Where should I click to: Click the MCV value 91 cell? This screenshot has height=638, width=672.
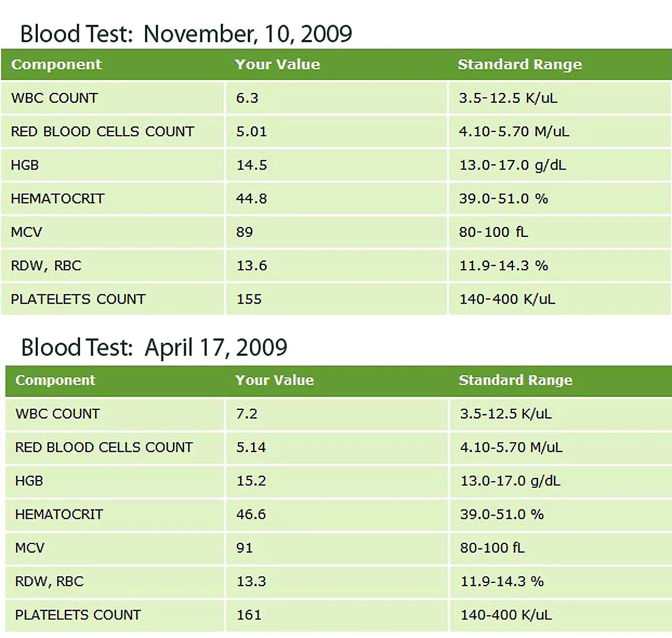point(336,548)
